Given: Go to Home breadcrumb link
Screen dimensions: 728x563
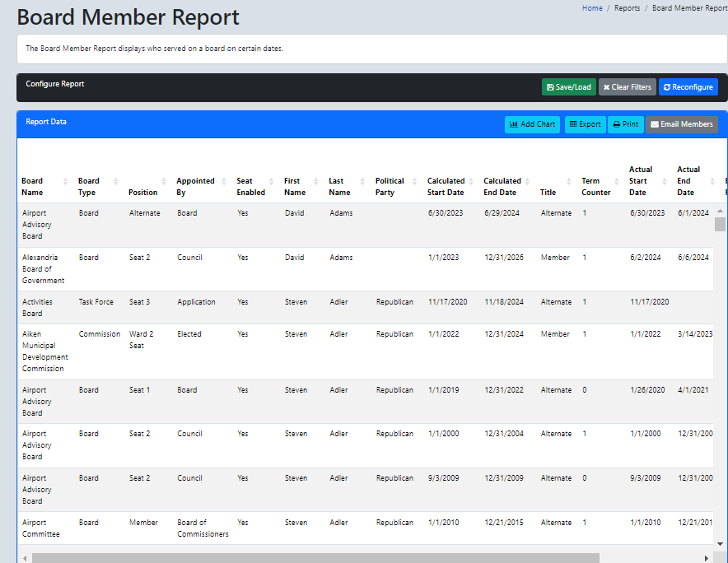Looking at the screenshot, I should 592,8.
